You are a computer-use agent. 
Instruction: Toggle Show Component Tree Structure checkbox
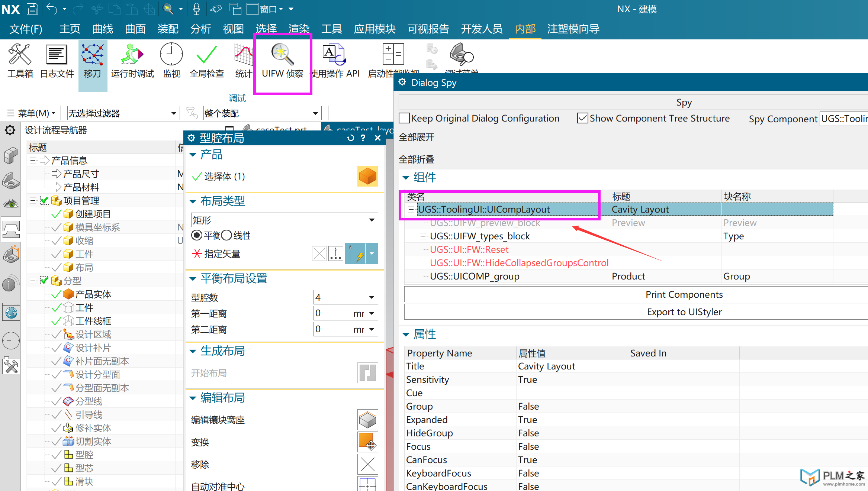coord(582,118)
